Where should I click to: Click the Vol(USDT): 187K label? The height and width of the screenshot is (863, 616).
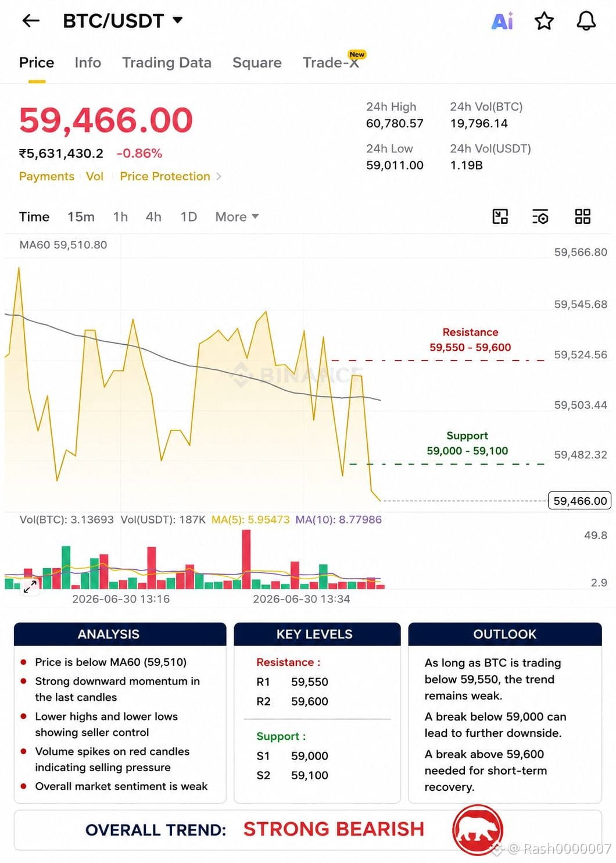pyautogui.click(x=163, y=519)
